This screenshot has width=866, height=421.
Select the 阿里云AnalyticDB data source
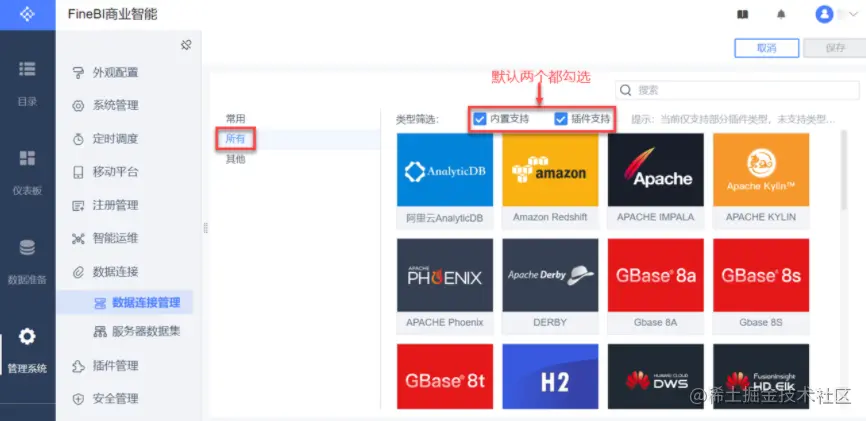click(x=445, y=181)
